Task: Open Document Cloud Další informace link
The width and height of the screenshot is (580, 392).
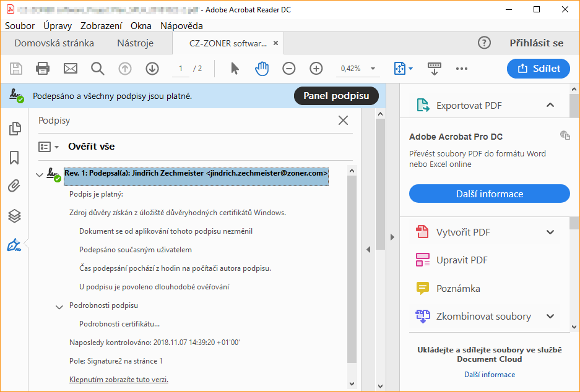Action: coord(490,375)
